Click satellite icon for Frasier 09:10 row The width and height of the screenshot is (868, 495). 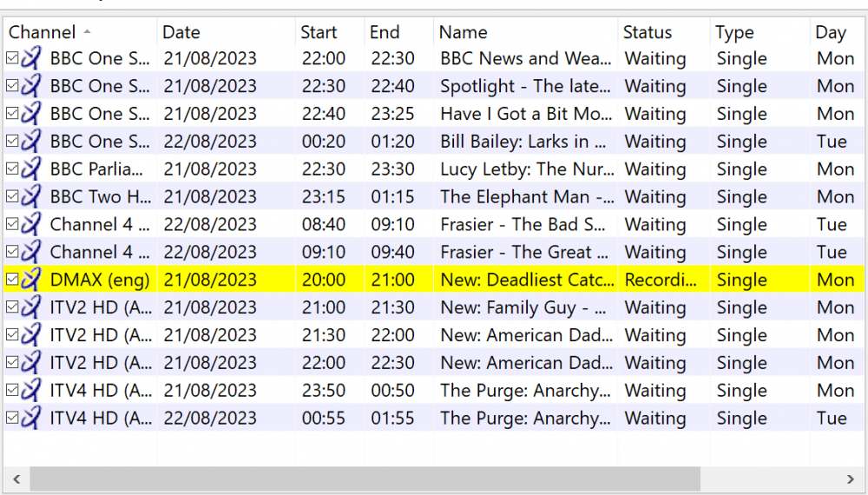31,251
